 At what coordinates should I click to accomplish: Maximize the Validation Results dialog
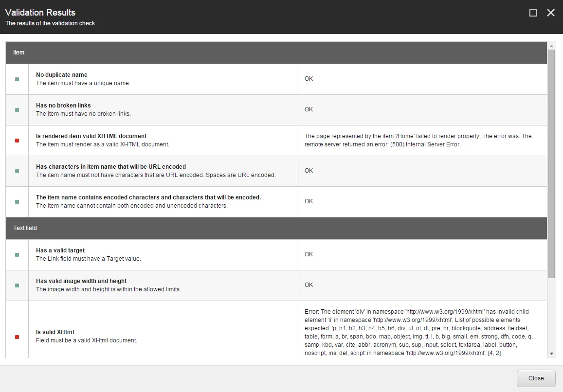[x=533, y=13]
